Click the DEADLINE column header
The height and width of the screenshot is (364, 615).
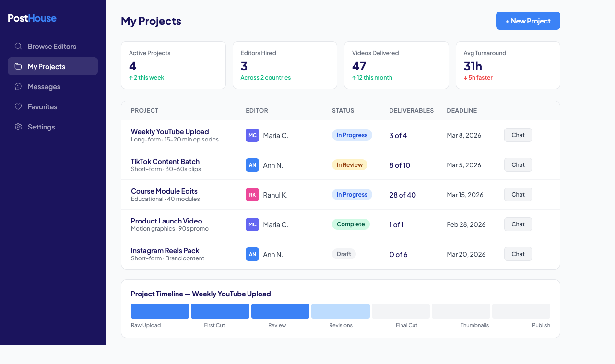click(x=461, y=110)
